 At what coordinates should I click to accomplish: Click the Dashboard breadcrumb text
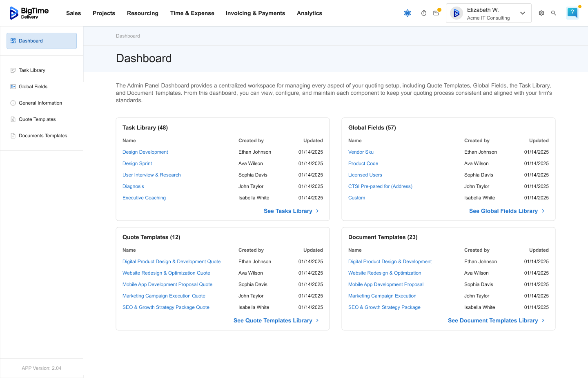(x=128, y=36)
